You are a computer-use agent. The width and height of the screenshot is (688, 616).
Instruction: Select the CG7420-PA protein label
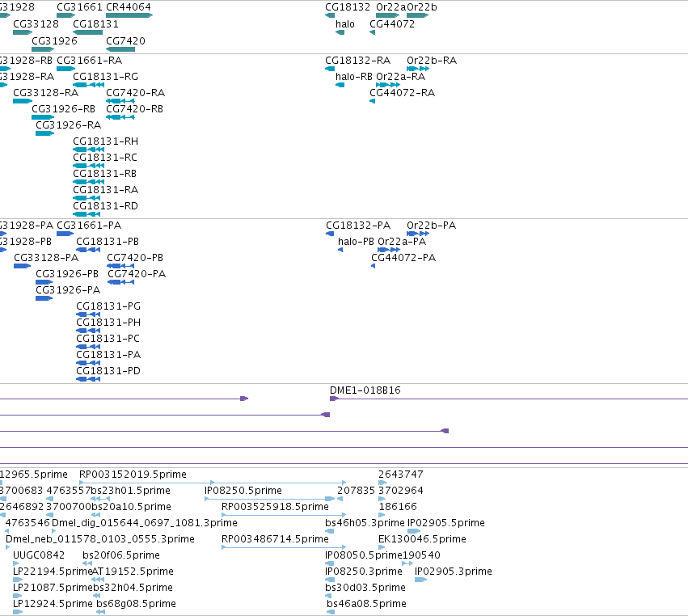[x=137, y=274]
